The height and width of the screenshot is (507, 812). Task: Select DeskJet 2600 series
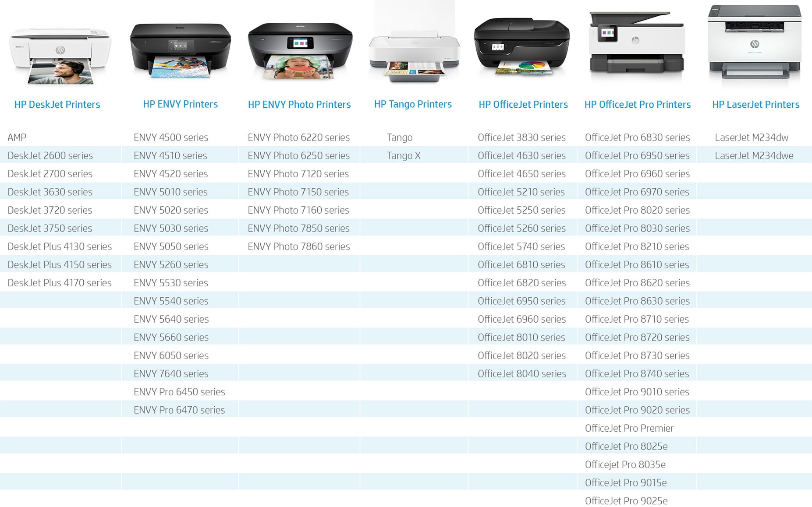50,155
